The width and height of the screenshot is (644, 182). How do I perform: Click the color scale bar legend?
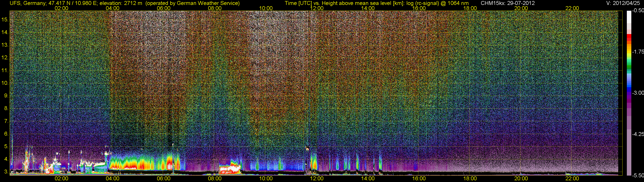[629, 93]
